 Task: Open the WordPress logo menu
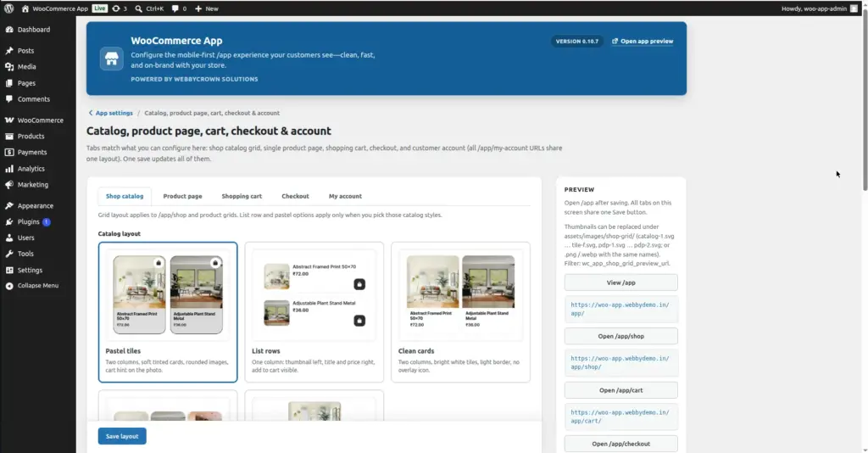8,8
